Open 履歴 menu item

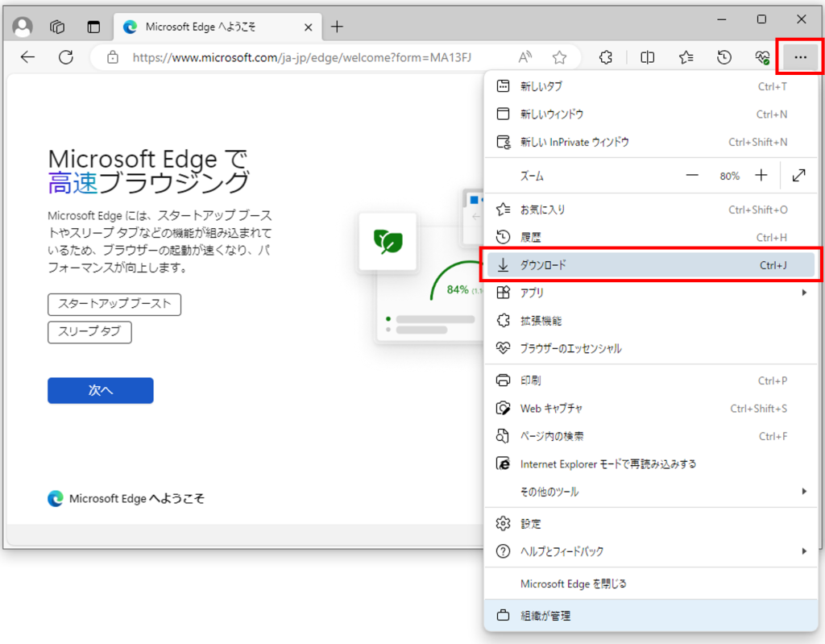point(650,238)
